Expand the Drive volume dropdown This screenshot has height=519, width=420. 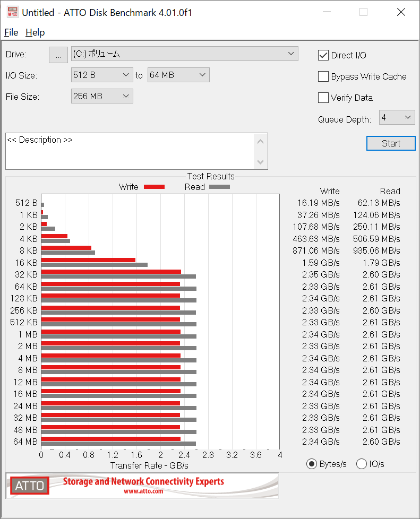184,54
